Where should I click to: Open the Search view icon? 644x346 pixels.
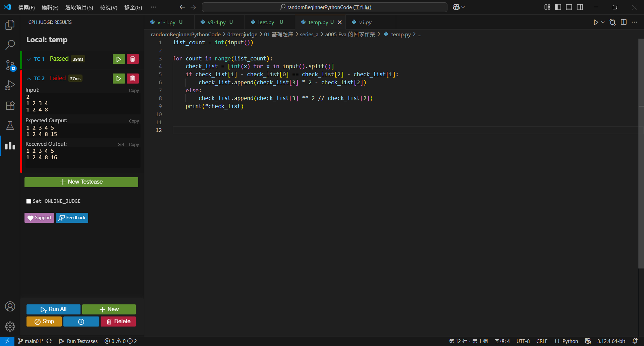click(x=10, y=45)
